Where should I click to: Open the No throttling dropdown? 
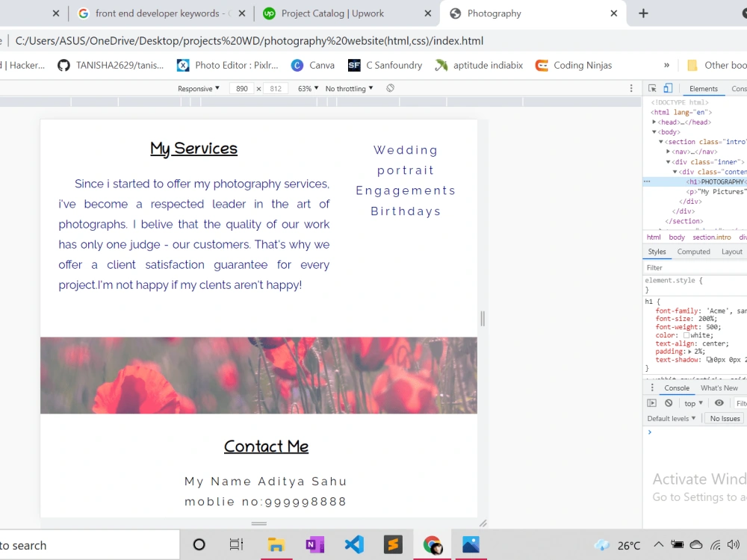pos(349,89)
